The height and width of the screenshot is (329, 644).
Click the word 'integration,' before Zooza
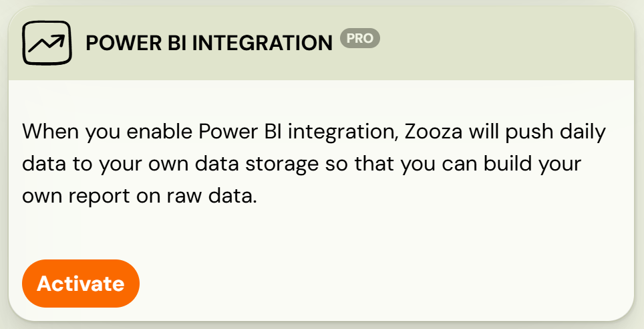[x=343, y=132]
